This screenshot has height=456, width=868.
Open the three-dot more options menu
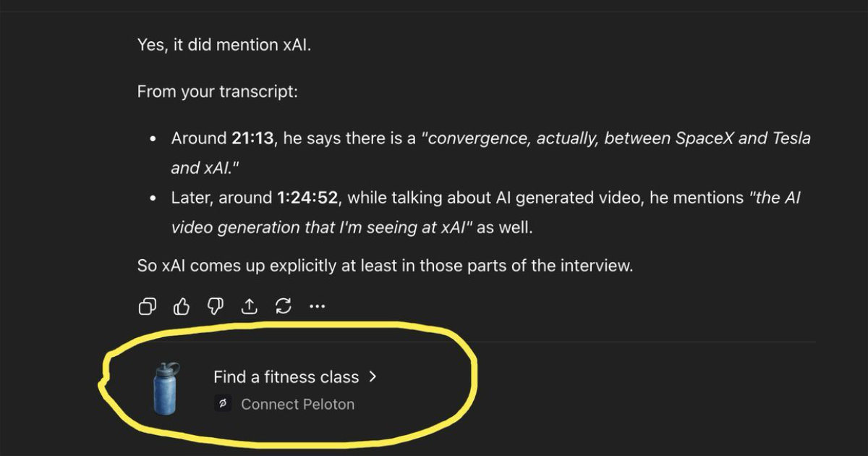pos(317,307)
